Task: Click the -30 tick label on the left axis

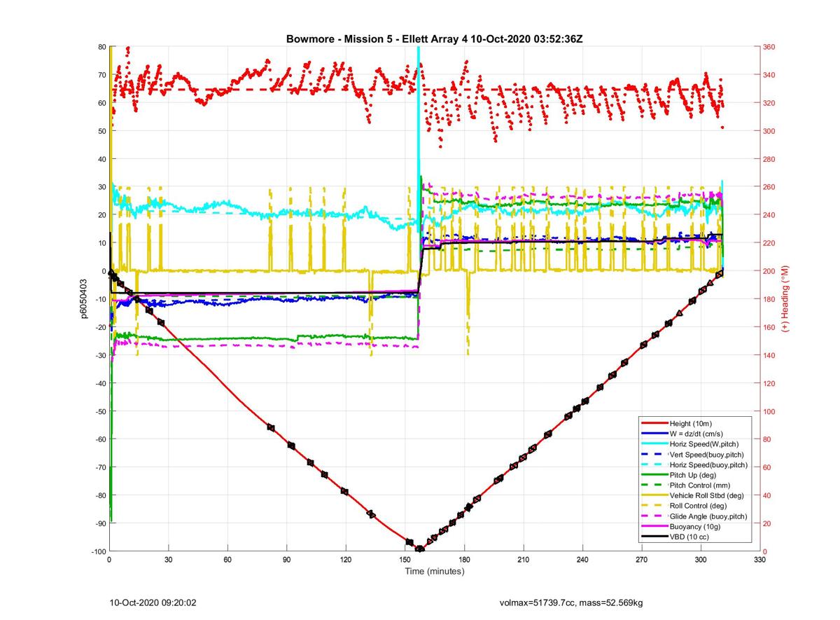Action: point(99,355)
